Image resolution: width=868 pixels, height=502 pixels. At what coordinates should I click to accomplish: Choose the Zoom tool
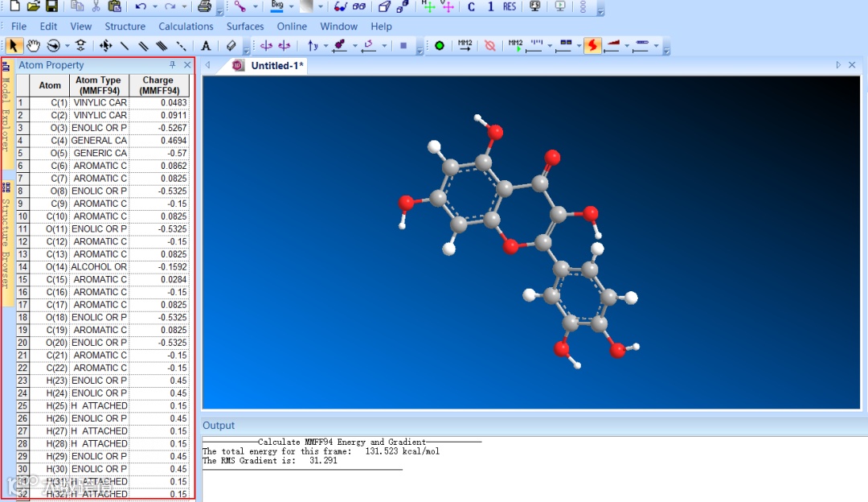pyautogui.click(x=81, y=45)
